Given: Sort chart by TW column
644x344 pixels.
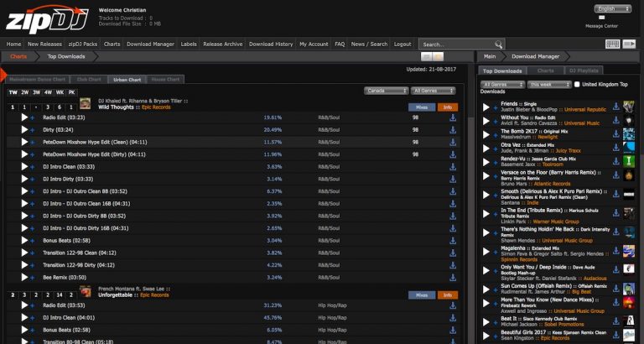Looking at the screenshot, I should pos(13,92).
